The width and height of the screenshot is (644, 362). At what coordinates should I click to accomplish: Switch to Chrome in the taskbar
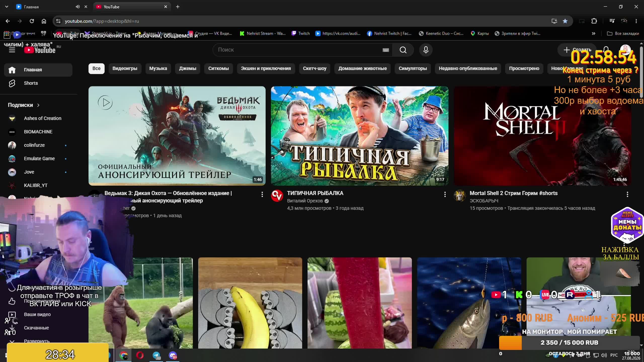(x=124, y=355)
